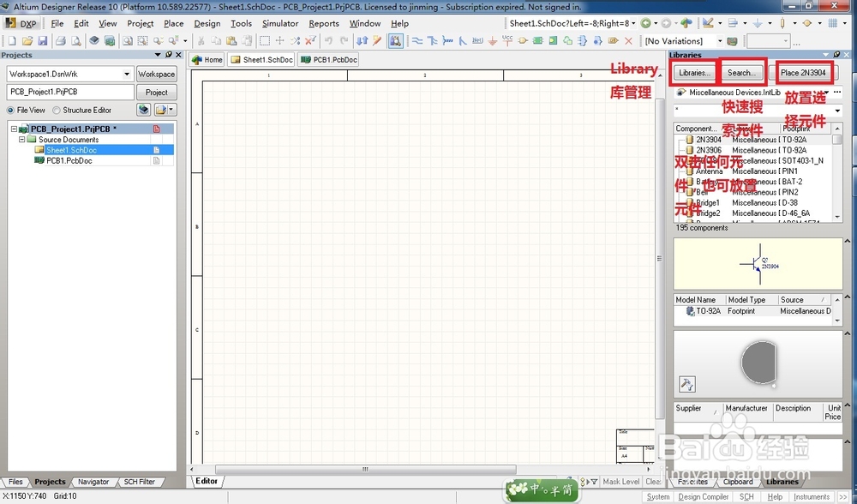
Task: Click the transistor symbol preview
Action: pyautogui.click(x=758, y=264)
